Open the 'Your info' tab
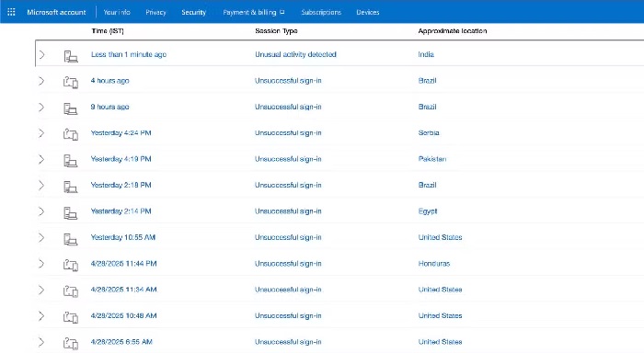This screenshot has width=644, height=353. pos(117,12)
